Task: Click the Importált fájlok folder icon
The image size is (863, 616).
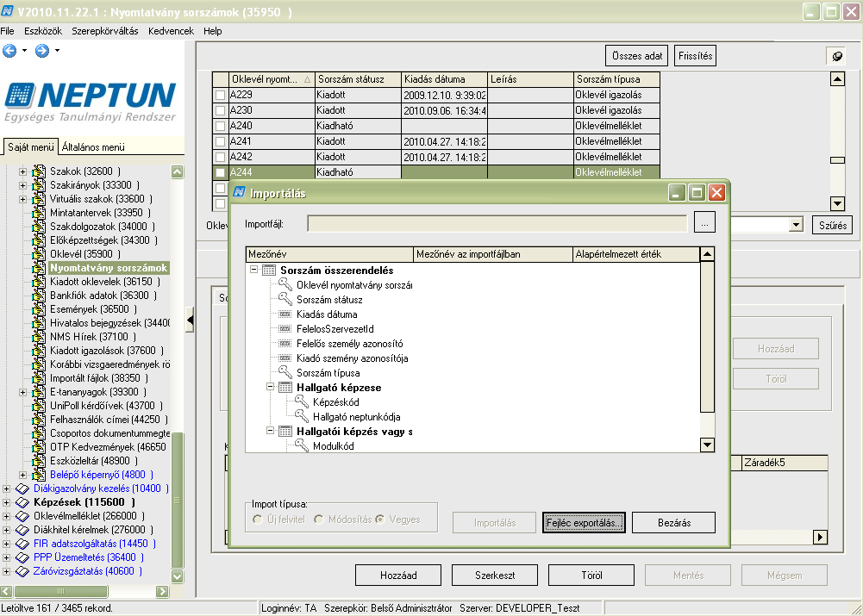Action: pyautogui.click(x=39, y=378)
